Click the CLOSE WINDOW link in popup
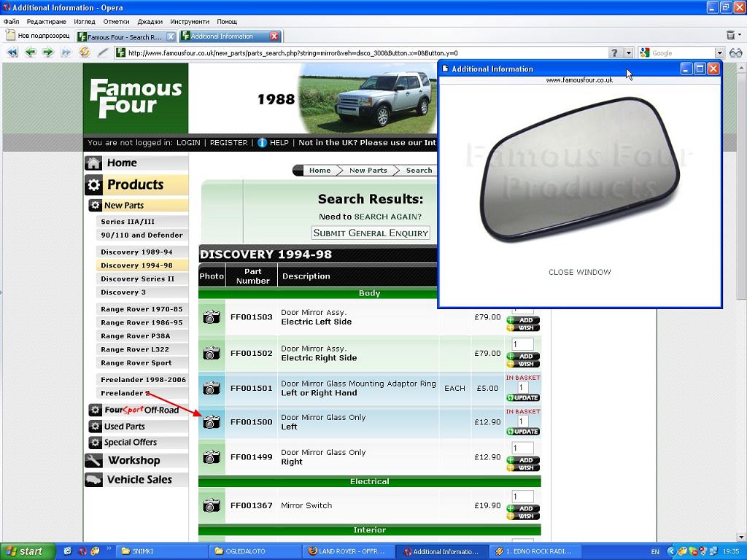 (579, 272)
